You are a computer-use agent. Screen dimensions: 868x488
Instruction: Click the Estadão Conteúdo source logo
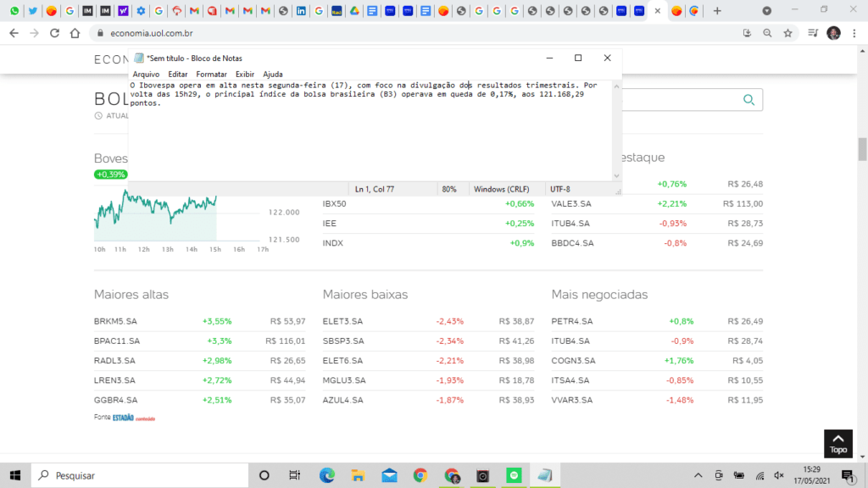[134, 418]
